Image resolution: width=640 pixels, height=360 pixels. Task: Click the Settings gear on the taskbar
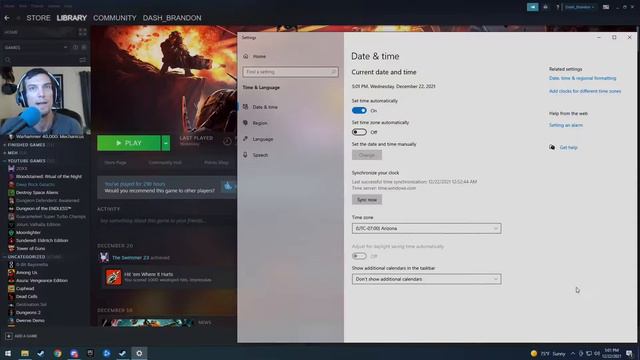coord(139,353)
